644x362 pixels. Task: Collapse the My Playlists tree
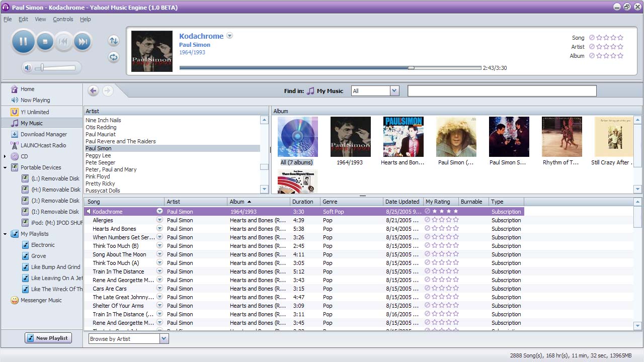point(5,234)
